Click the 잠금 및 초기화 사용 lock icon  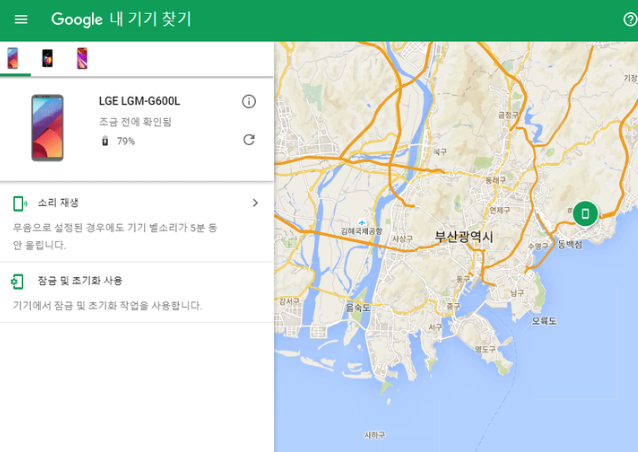[x=17, y=281]
